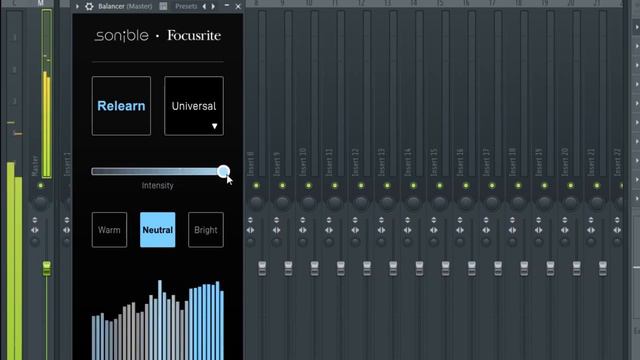Click the Insert 17 volume fader
Image resolution: width=640 pixels, height=360 pixels.
coord(498,268)
